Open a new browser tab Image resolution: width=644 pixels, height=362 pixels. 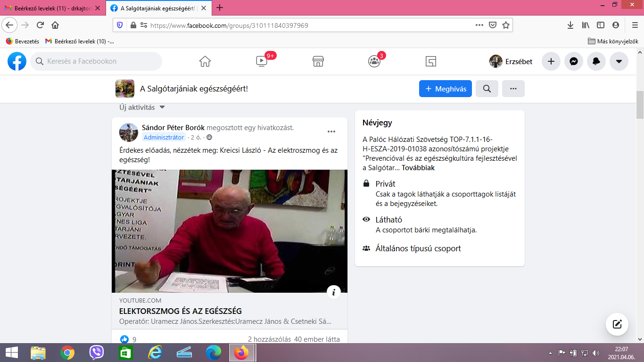pos(220,8)
